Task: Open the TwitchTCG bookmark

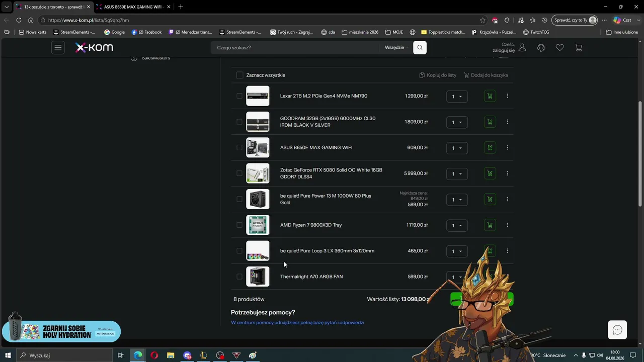Action: pos(536,32)
